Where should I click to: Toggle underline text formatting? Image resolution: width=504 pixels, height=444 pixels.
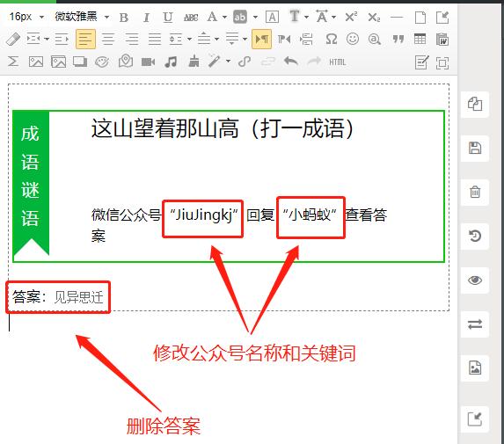point(168,18)
